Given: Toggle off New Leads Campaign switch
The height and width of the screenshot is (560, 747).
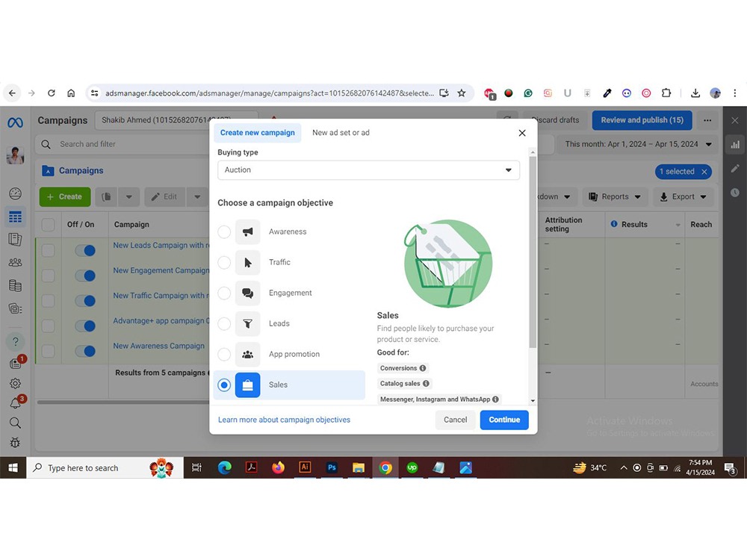Looking at the screenshot, I should pyautogui.click(x=85, y=250).
